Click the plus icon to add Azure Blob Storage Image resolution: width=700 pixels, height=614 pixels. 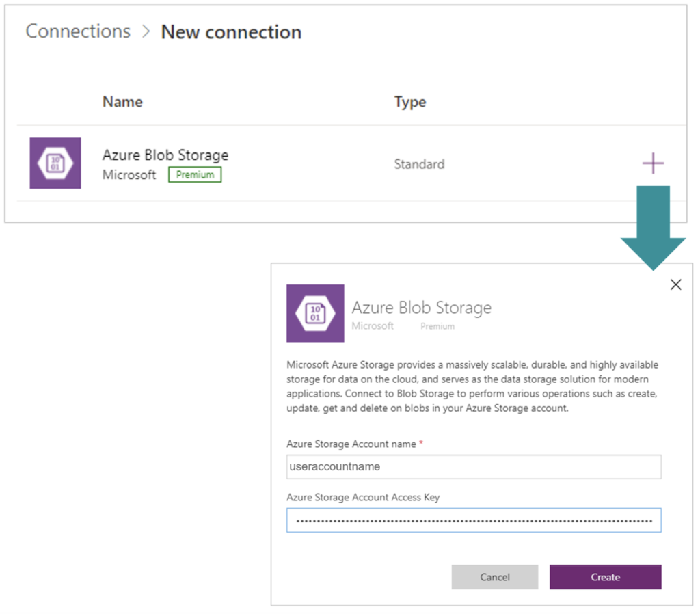point(653,163)
